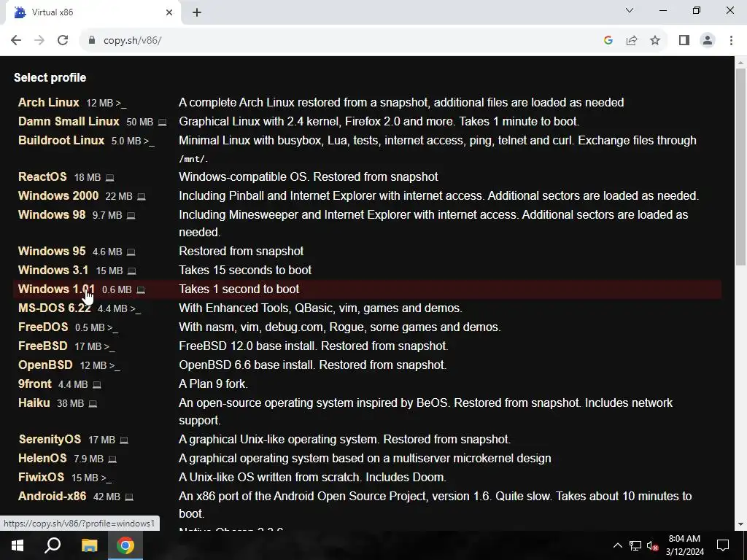Click the screen icon beside 9front 4.4 MB
This screenshot has height=560, width=747.
coord(97,385)
